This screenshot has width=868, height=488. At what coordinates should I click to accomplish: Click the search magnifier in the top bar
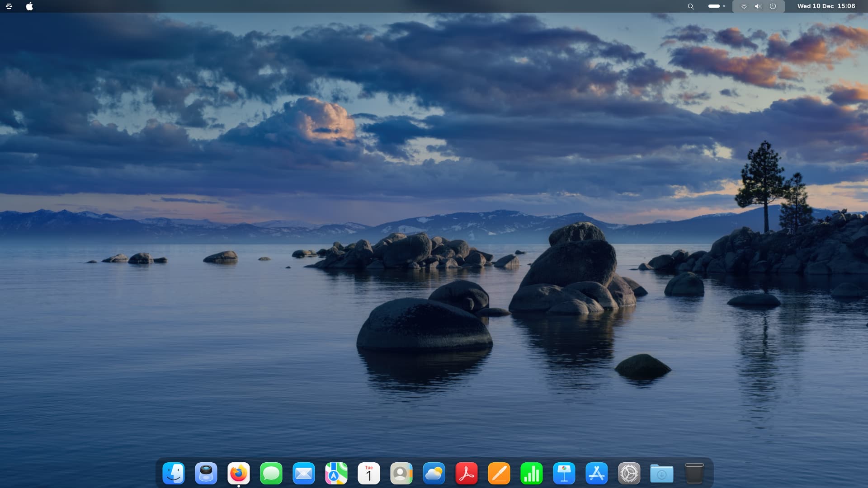[x=691, y=6]
